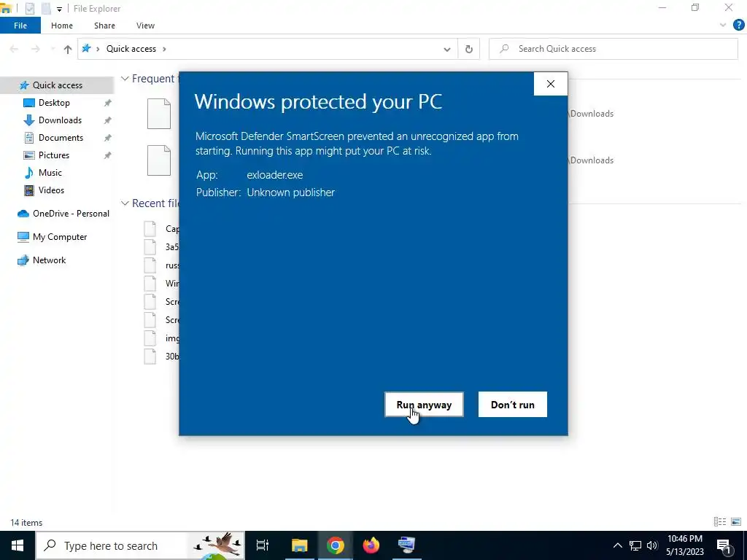747x560 pixels.
Task: Open the File ribbon tab
Action: coord(20,26)
